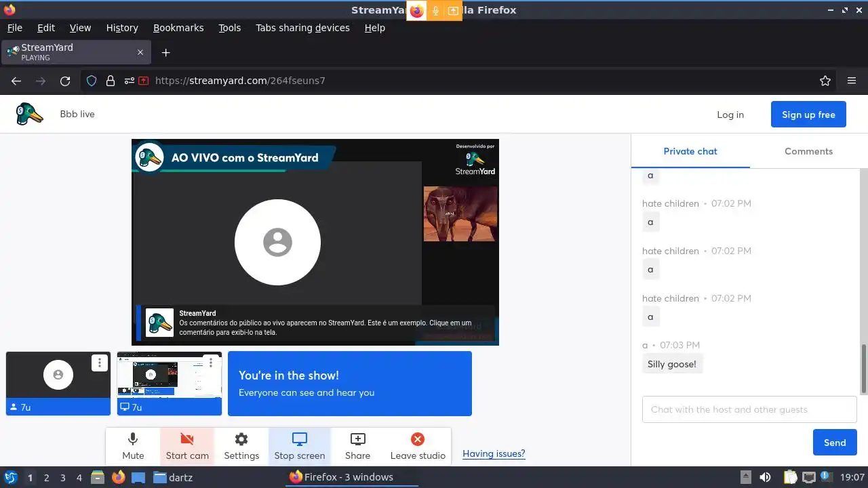Open network icon in system tray

click(x=809, y=477)
